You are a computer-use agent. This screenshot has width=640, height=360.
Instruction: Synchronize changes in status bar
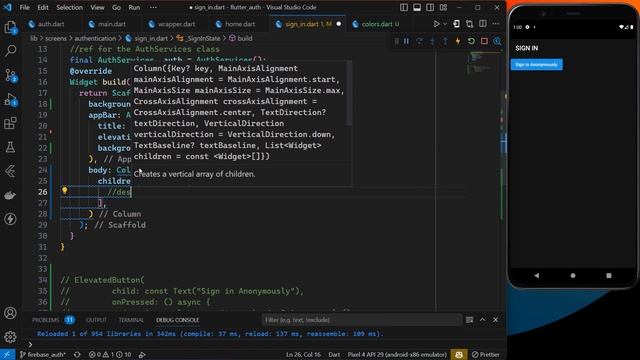point(77,354)
